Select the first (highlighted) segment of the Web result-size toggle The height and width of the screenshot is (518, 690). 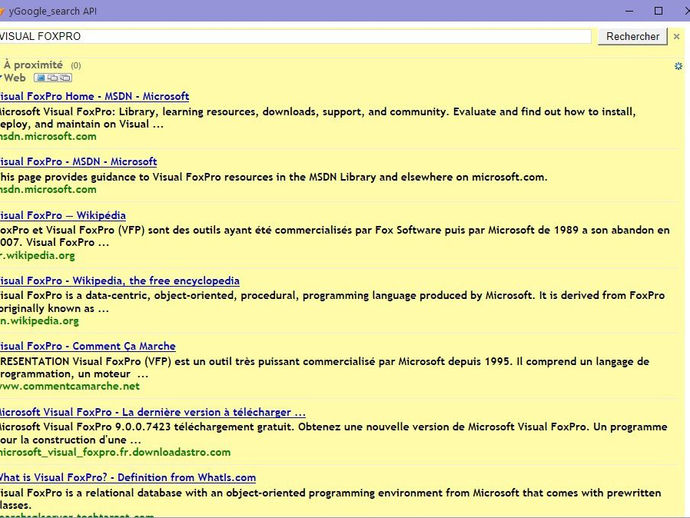[x=40, y=78]
